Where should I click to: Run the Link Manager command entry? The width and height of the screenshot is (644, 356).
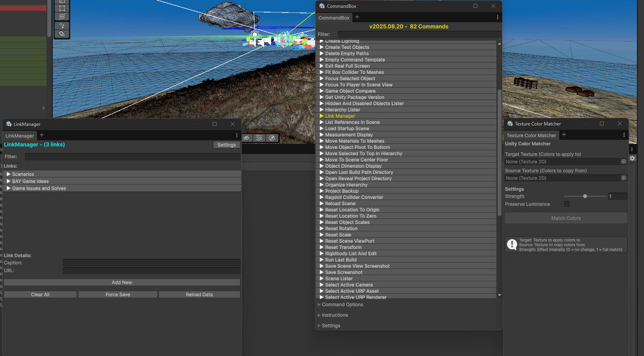click(x=340, y=116)
